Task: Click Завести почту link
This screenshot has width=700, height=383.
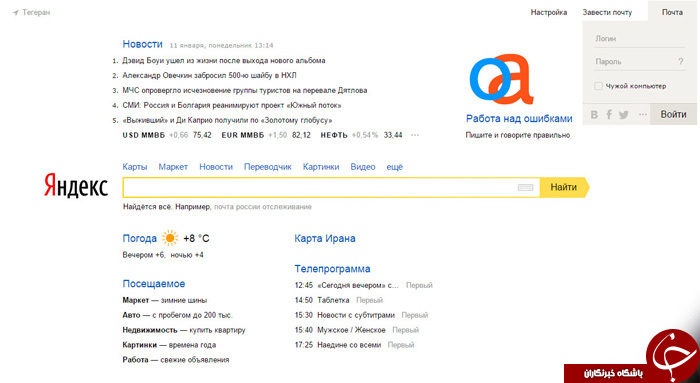Action: 607,12
